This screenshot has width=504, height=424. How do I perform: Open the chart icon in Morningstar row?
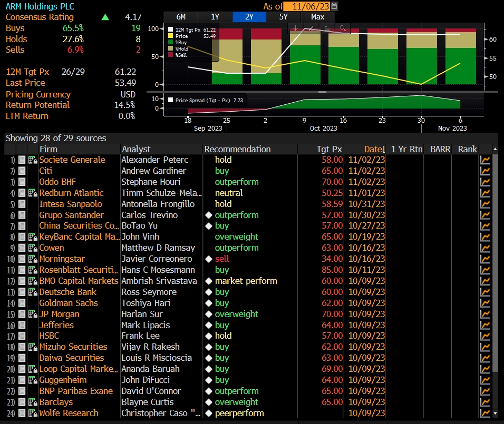point(485,259)
